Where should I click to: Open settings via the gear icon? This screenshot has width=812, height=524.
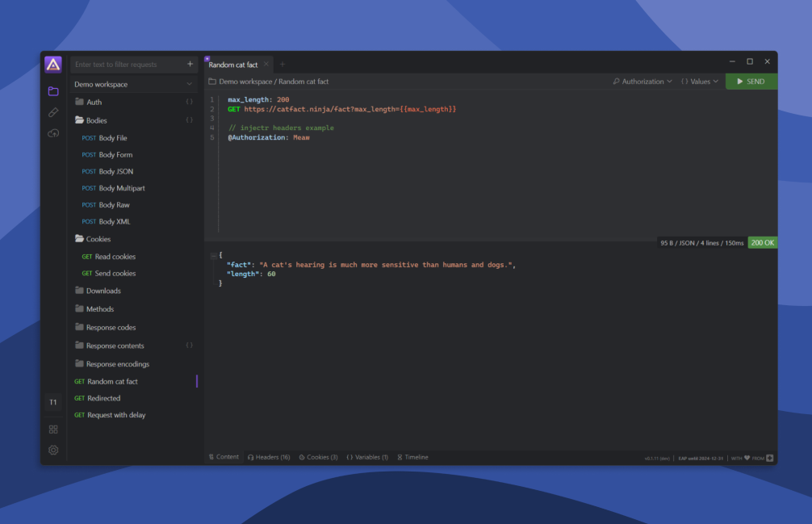[x=53, y=450]
